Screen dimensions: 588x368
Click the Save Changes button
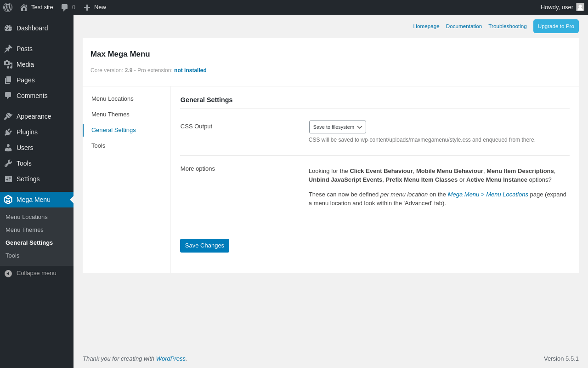click(204, 246)
